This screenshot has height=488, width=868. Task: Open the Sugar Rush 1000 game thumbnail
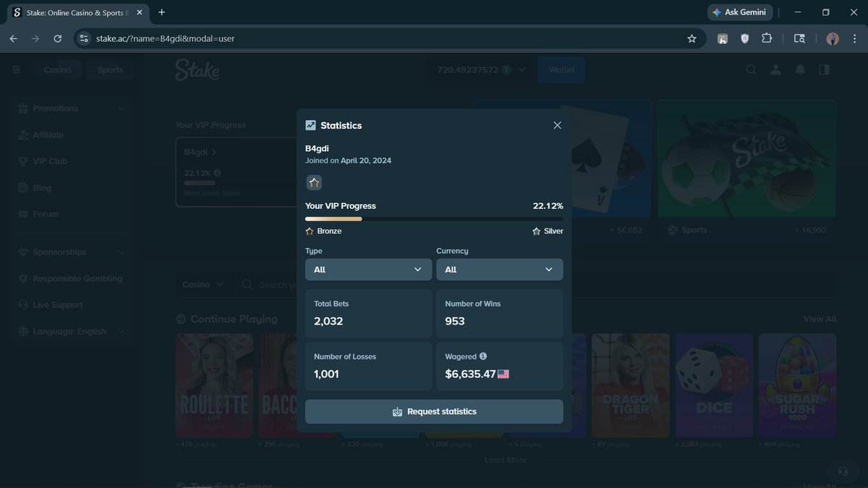point(797,385)
